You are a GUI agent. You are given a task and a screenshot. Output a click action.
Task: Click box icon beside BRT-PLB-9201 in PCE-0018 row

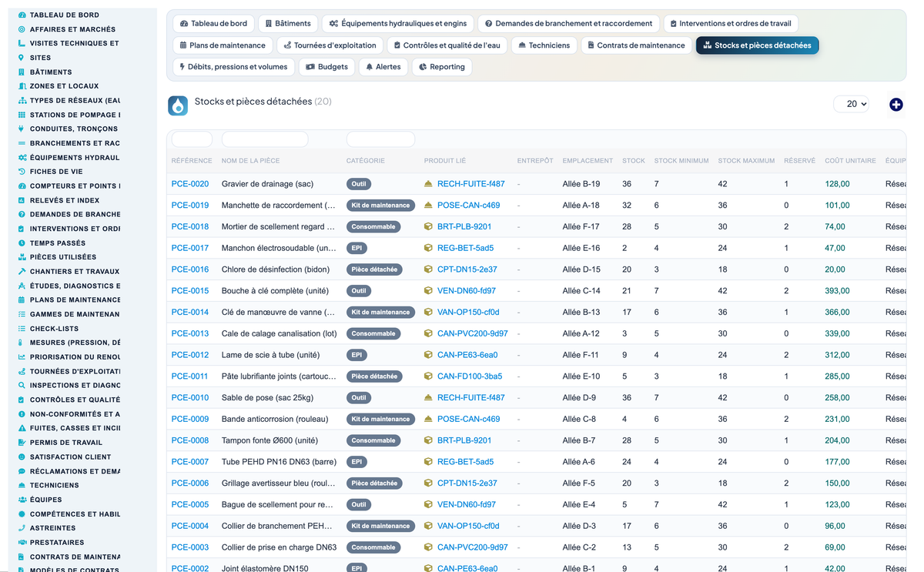tap(429, 227)
